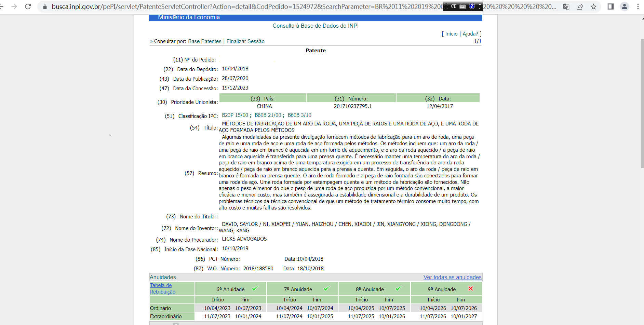Click green checkmark beside 6ª Anuidade

pos(255,289)
